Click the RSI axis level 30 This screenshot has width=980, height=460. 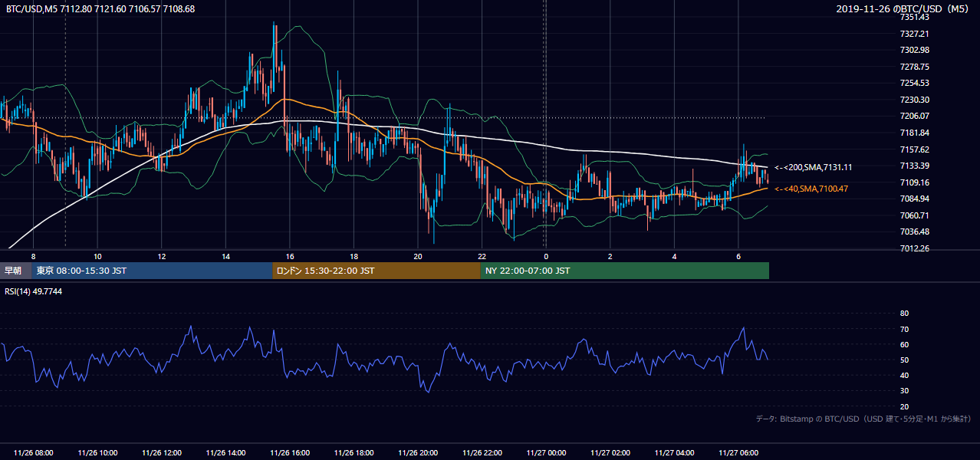point(904,391)
